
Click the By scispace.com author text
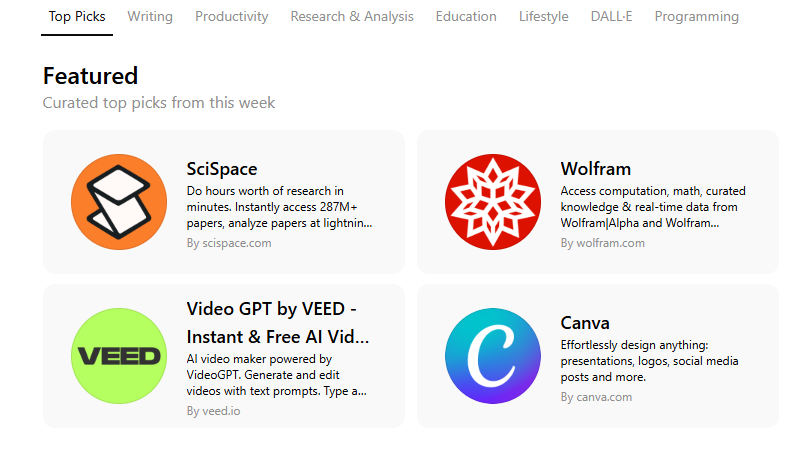coord(229,243)
